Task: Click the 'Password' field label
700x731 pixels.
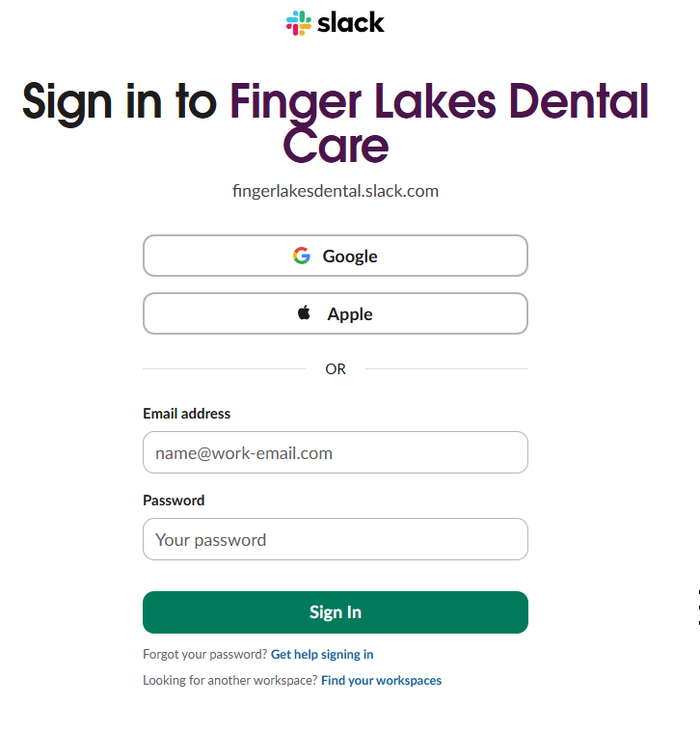Action: pyautogui.click(x=174, y=501)
